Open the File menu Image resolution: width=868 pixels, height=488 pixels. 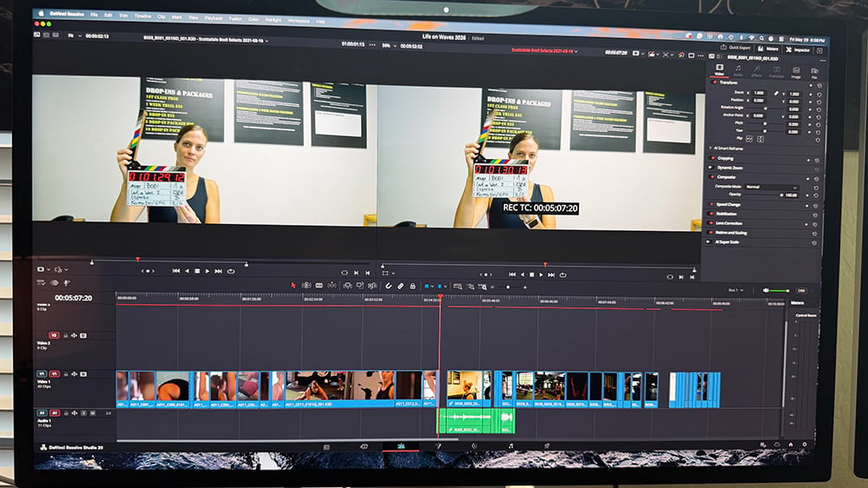(94, 15)
